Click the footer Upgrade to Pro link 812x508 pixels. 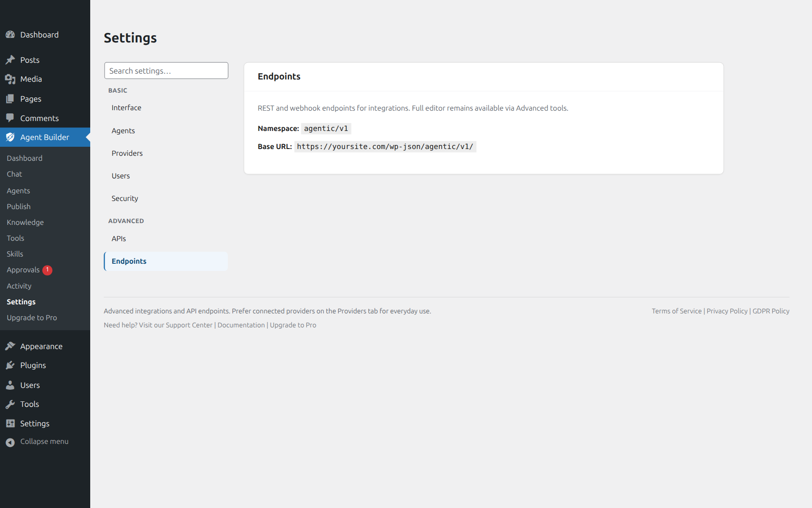[293, 325]
